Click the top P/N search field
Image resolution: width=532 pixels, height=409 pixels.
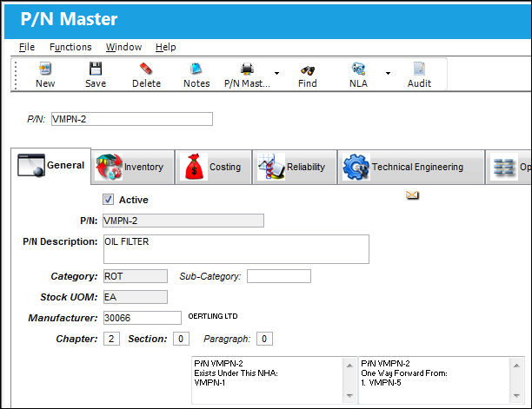[x=132, y=119]
